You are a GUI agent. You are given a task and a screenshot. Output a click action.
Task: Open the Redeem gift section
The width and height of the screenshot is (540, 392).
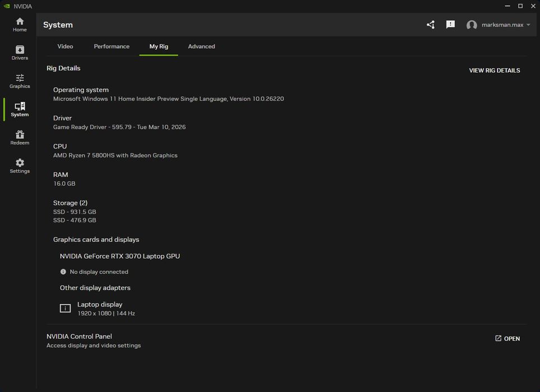pos(20,138)
